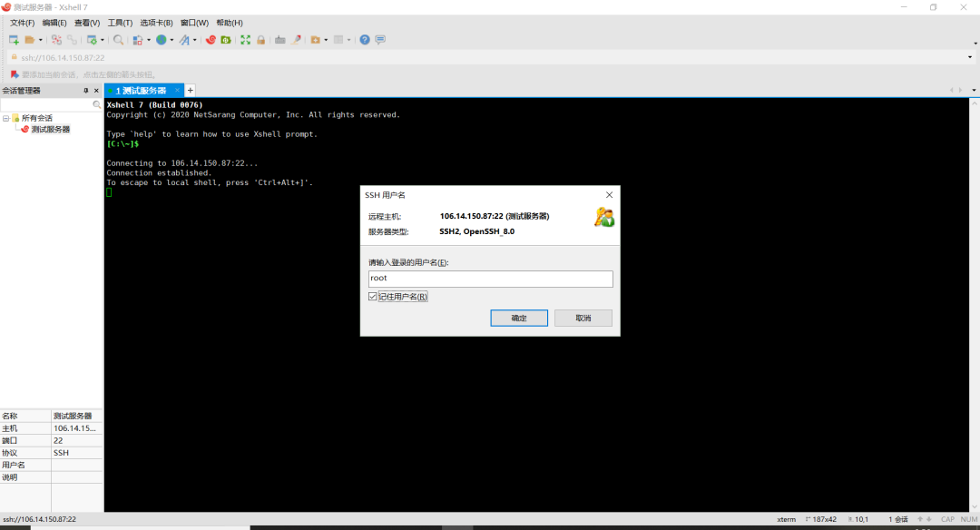Image resolution: width=980 pixels, height=530 pixels.
Task: Click the tab list dropdown arrow at far right
Action: pyautogui.click(x=974, y=91)
